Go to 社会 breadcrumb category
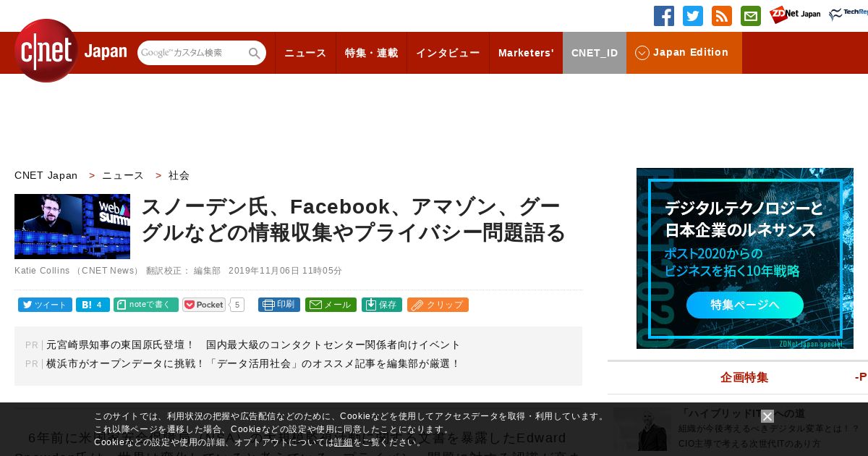This screenshot has height=456, width=868. (179, 175)
